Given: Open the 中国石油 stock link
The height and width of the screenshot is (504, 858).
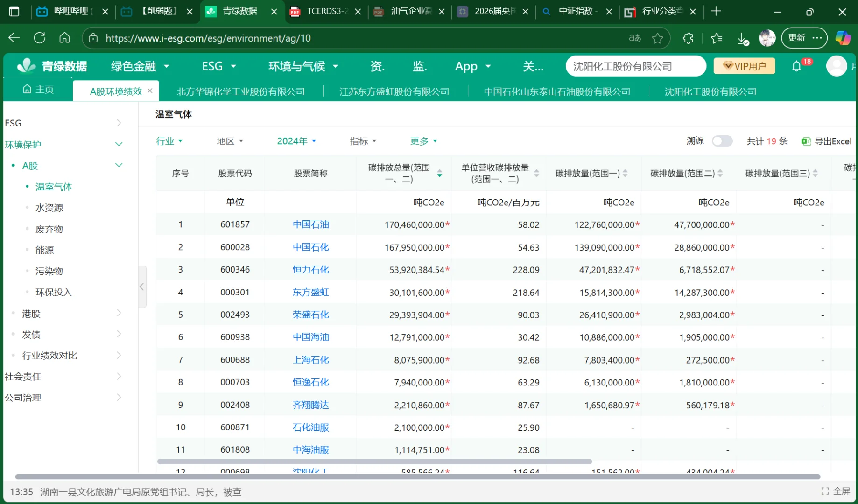Looking at the screenshot, I should (311, 224).
